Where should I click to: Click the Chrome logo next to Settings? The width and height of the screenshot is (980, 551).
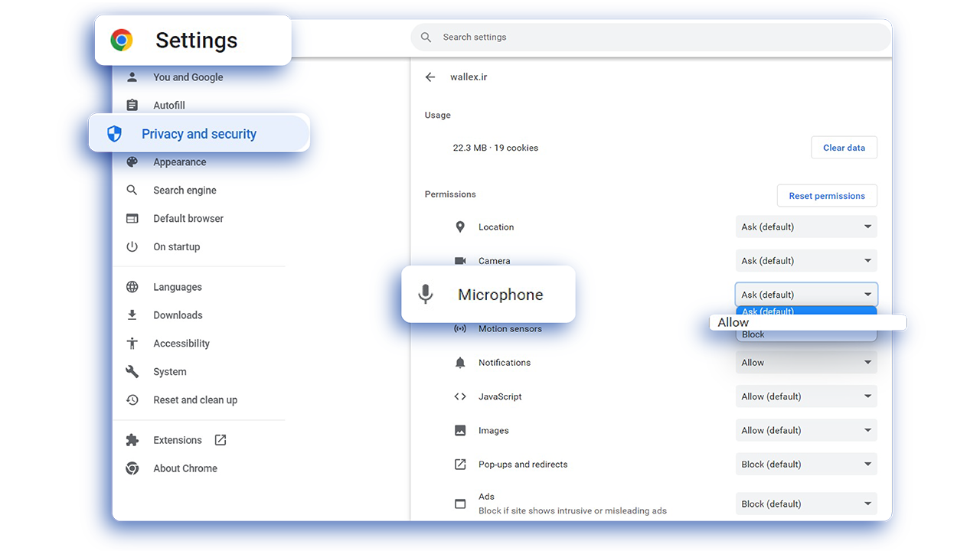point(122,40)
